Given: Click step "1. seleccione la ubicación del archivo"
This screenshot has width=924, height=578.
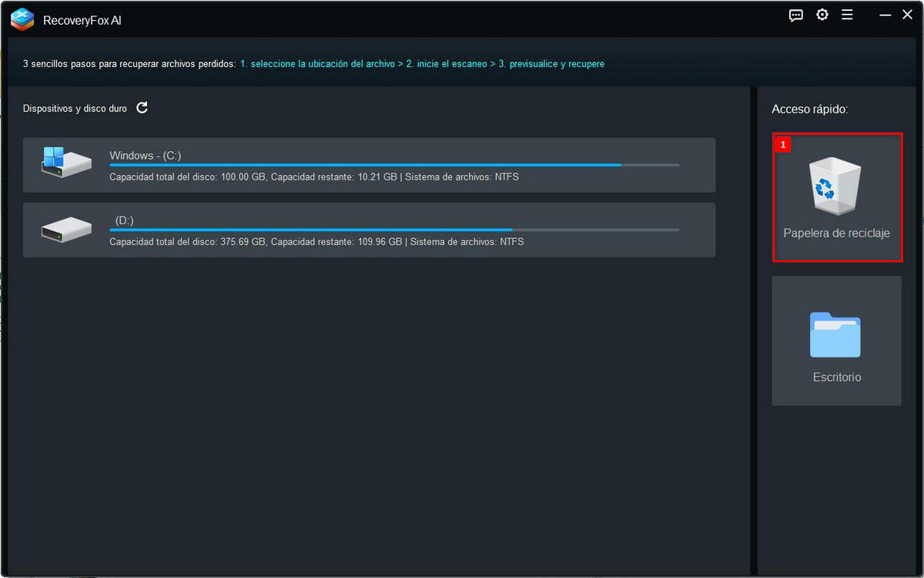Looking at the screenshot, I should point(317,64).
